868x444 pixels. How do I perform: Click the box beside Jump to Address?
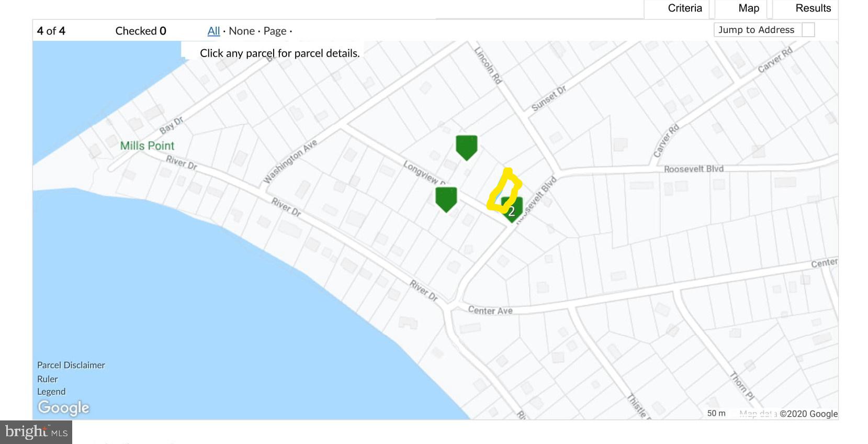coord(808,30)
